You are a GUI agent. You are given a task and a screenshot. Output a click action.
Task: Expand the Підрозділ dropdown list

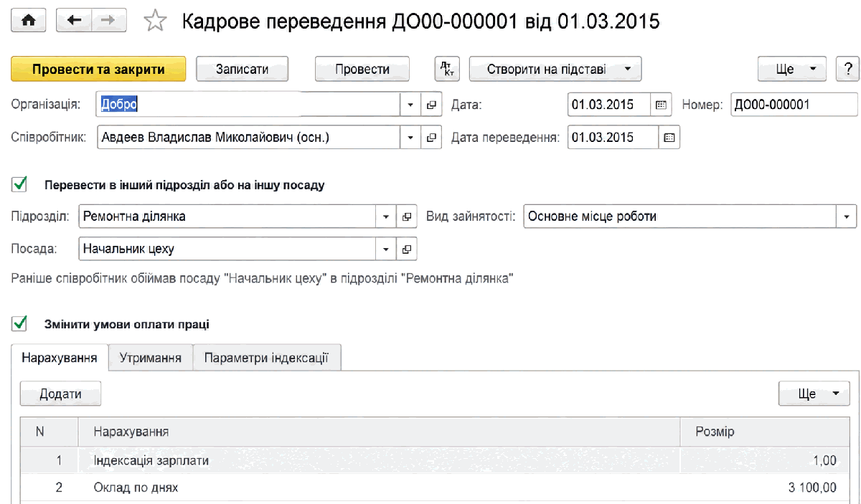pos(386,216)
